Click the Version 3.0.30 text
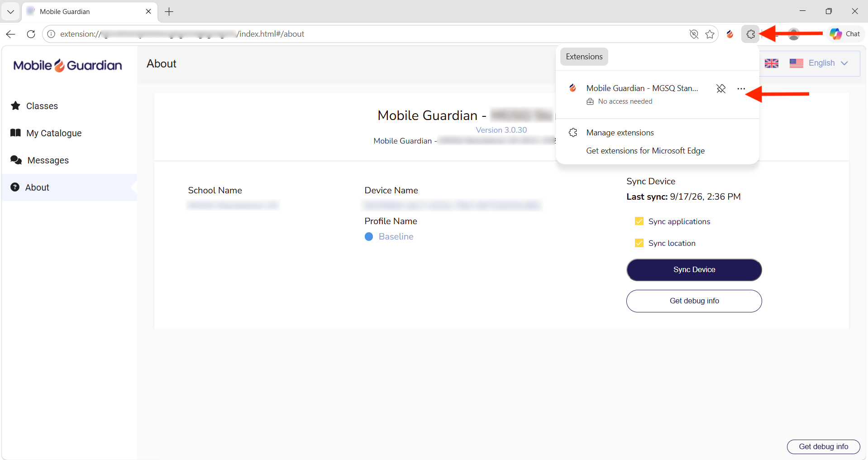The height and width of the screenshot is (460, 868). (x=501, y=130)
